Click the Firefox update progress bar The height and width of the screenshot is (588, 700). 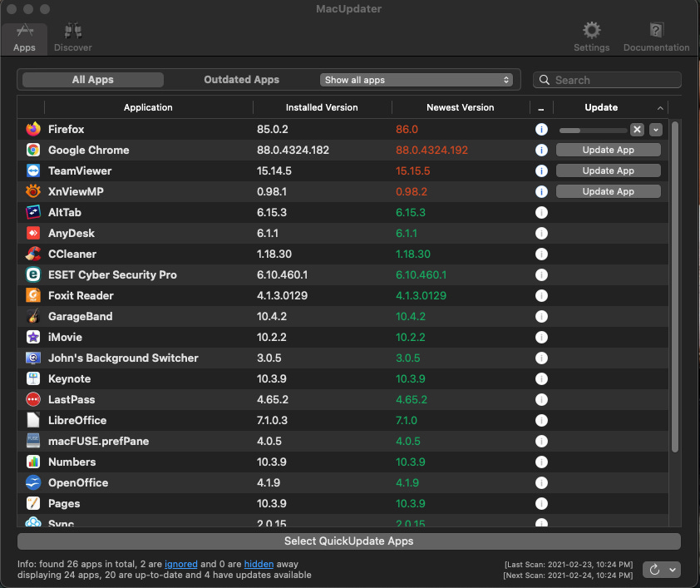click(x=593, y=131)
